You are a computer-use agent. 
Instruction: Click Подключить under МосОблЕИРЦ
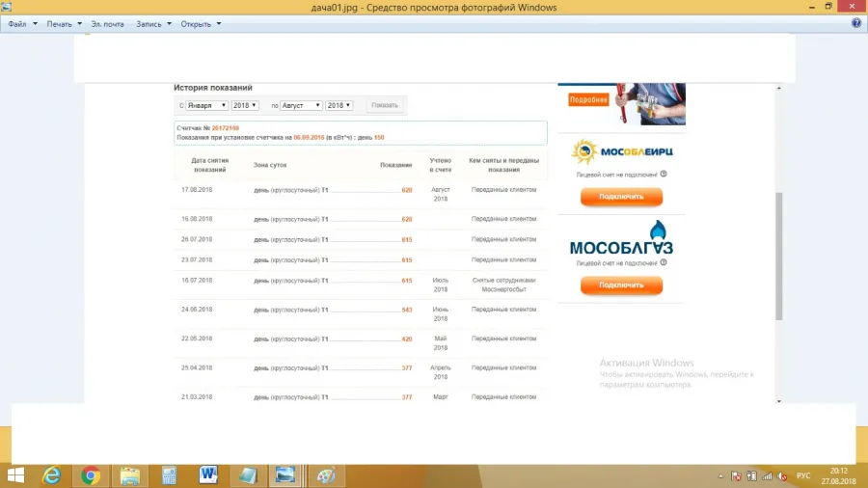(x=621, y=197)
